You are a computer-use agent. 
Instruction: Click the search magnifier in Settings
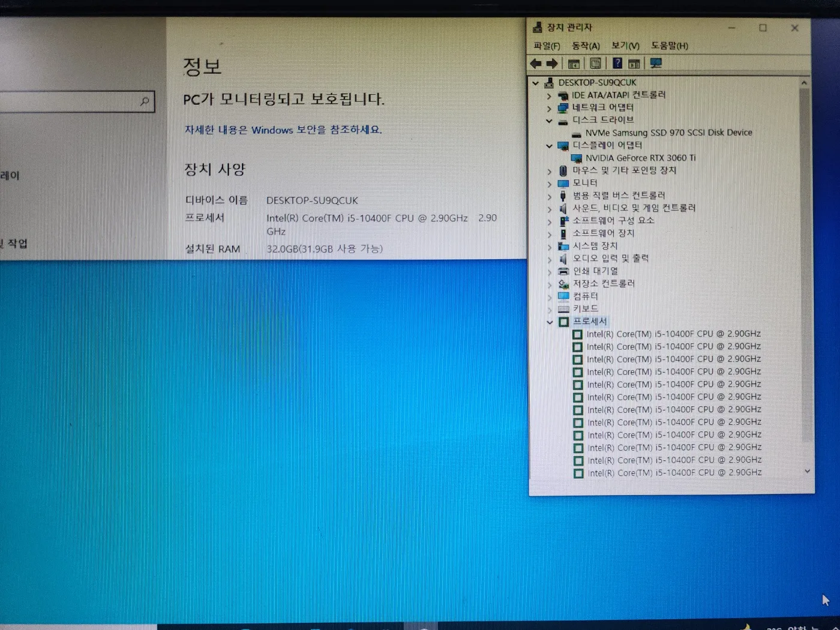point(145,101)
